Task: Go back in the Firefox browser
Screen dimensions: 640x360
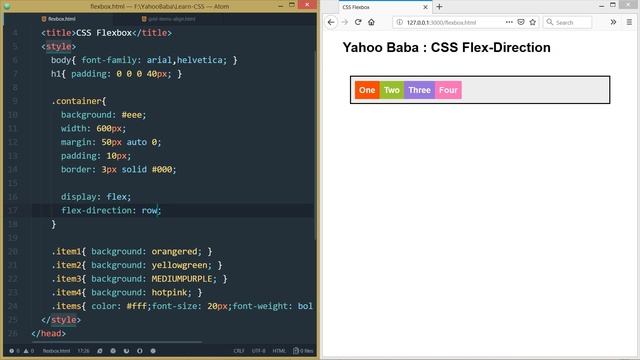Action: click(331, 22)
